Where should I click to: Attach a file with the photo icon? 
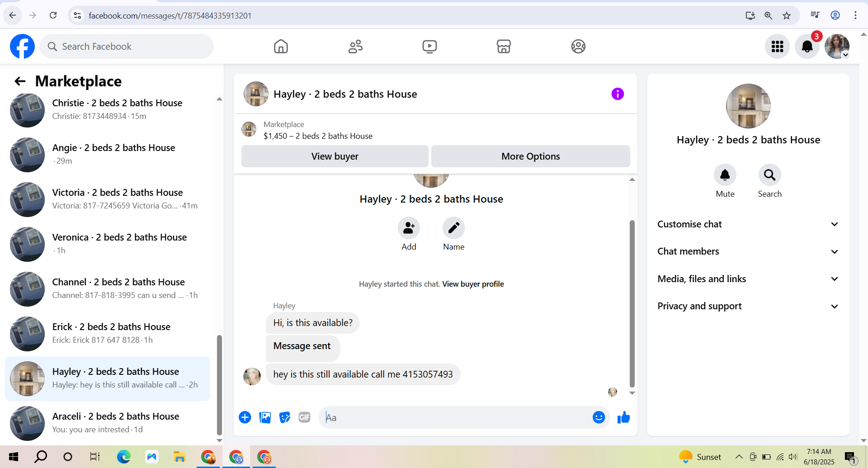tap(265, 417)
